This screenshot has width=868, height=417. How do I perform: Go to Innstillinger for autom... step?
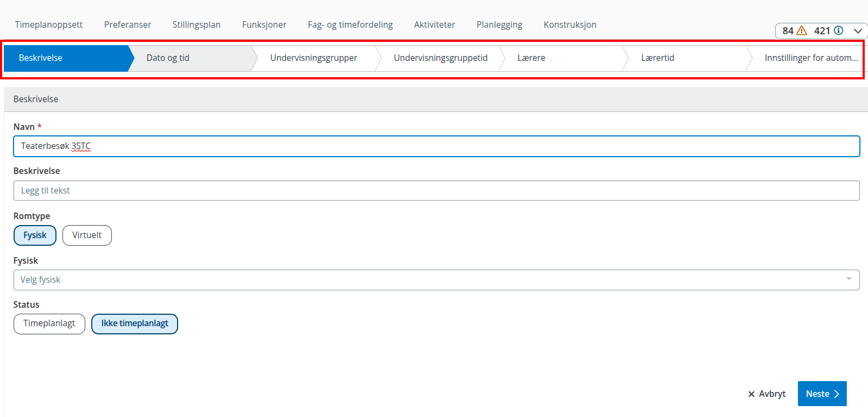click(x=807, y=58)
